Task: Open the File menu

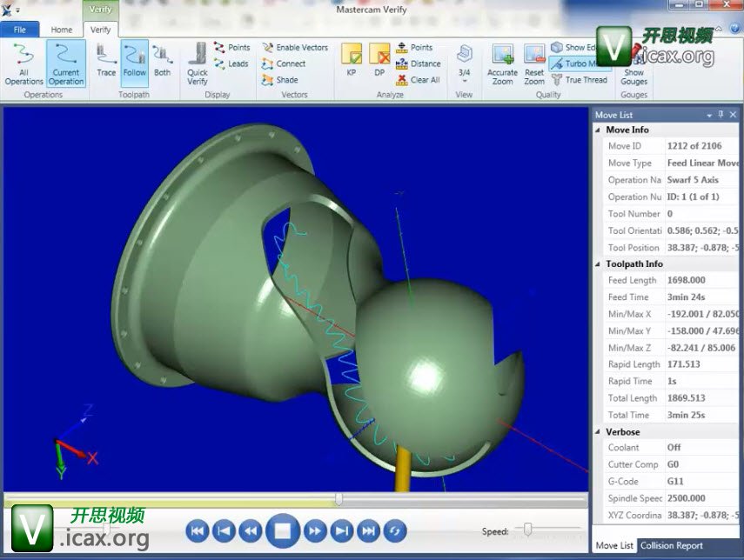Action: coord(19,30)
